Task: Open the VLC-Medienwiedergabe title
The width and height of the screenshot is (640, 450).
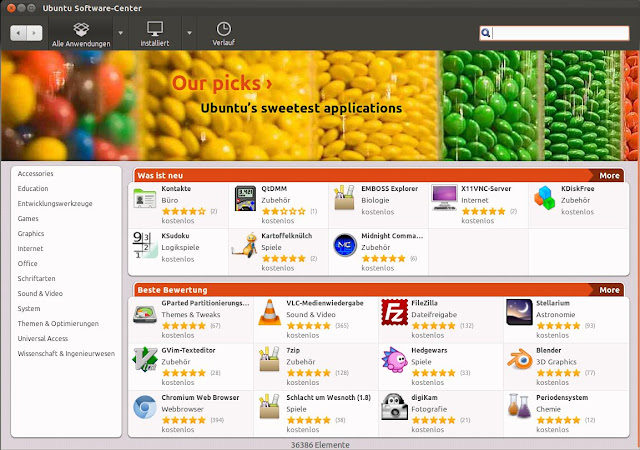Action: 325,303
